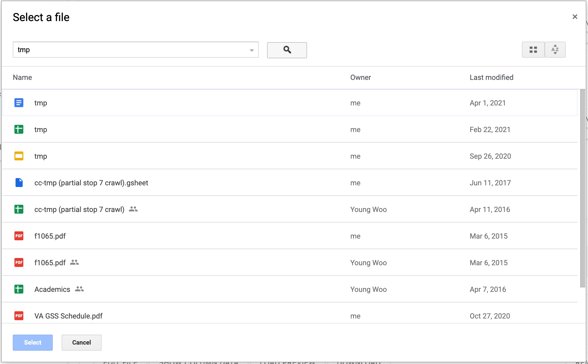Screen dimensions: 588x364
Task: Close the Select a file dialog
Action: (575, 17)
